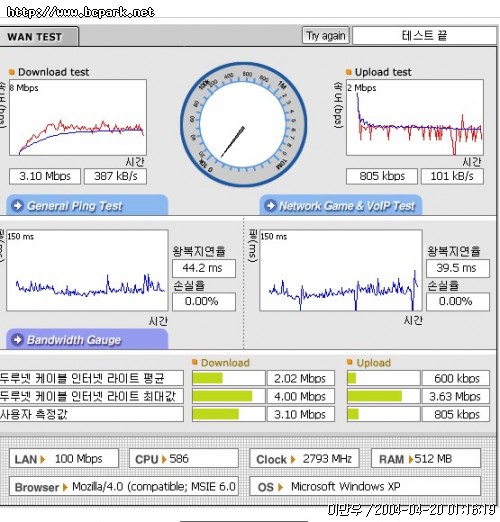
Task: Click the orange arrow next to CPU
Action: [x=164, y=459]
